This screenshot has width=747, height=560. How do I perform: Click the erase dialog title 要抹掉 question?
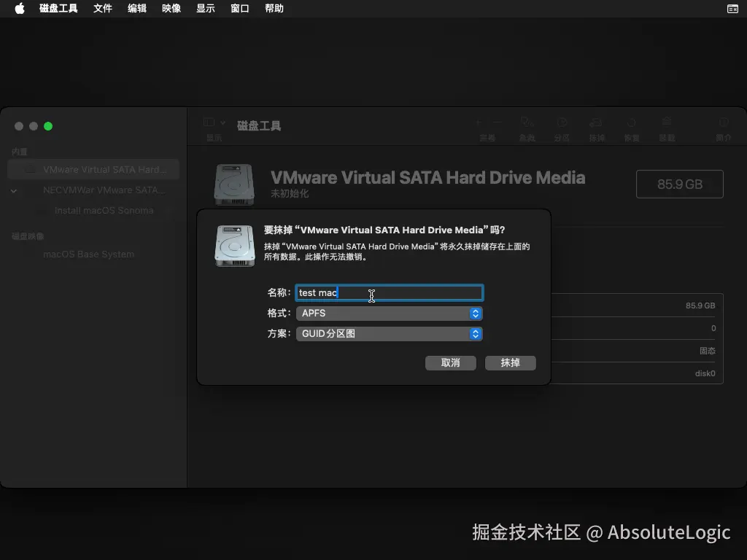click(x=384, y=230)
